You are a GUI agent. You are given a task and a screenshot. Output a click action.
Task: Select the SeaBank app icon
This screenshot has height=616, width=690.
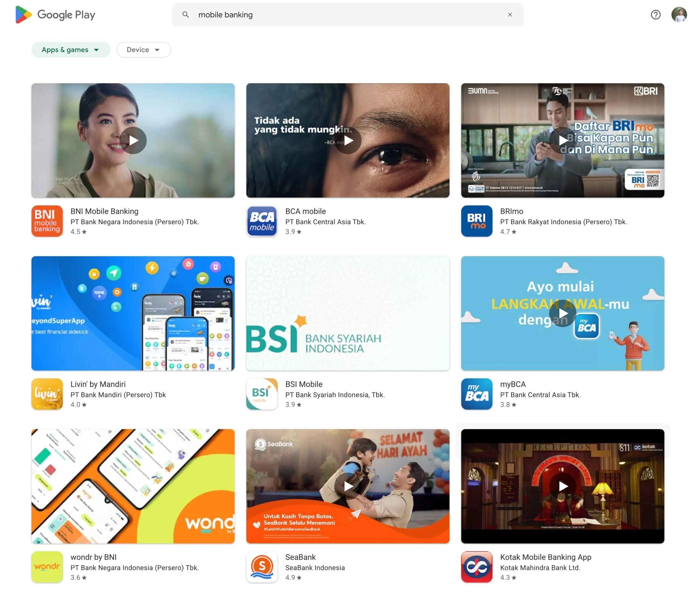point(262,567)
